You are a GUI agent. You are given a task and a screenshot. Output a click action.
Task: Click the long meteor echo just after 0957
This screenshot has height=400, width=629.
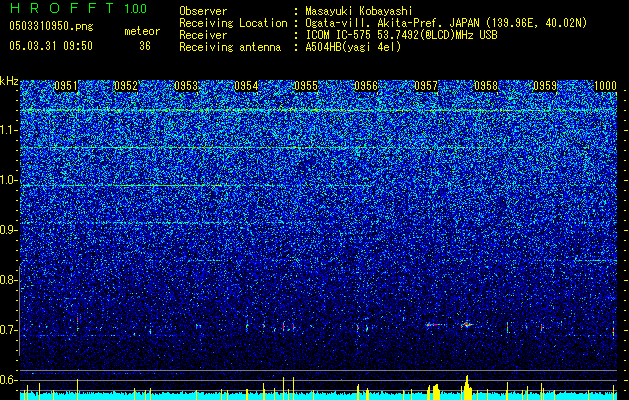pos(435,325)
